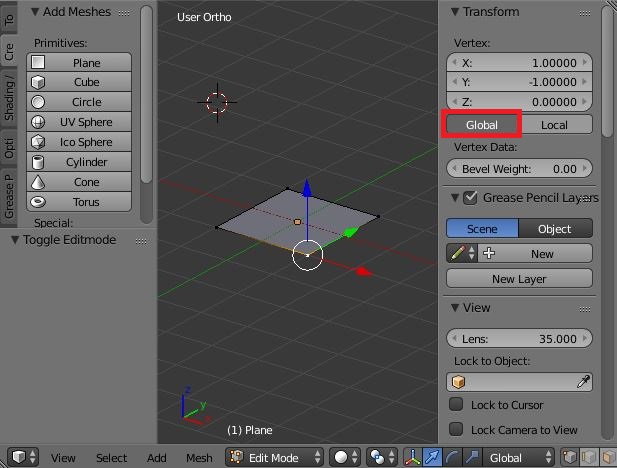617x468 pixels.
Task: Open the Global transform orientation dropdown
Action: pos(519,457)
